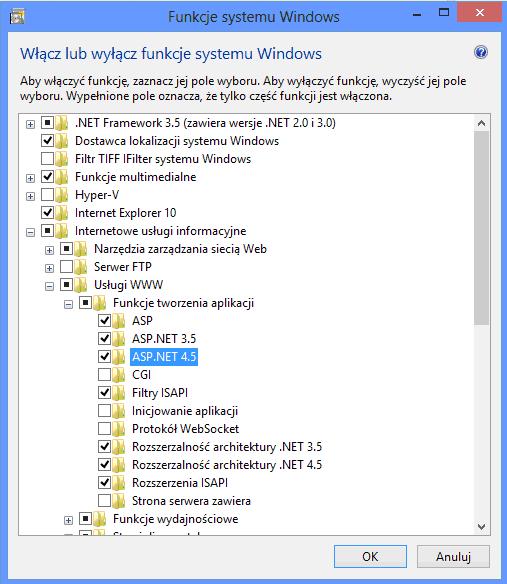507x584 pixels.
Task: Click the folder icon beside Serwer FTP
Action: click(x=80, y=267)
